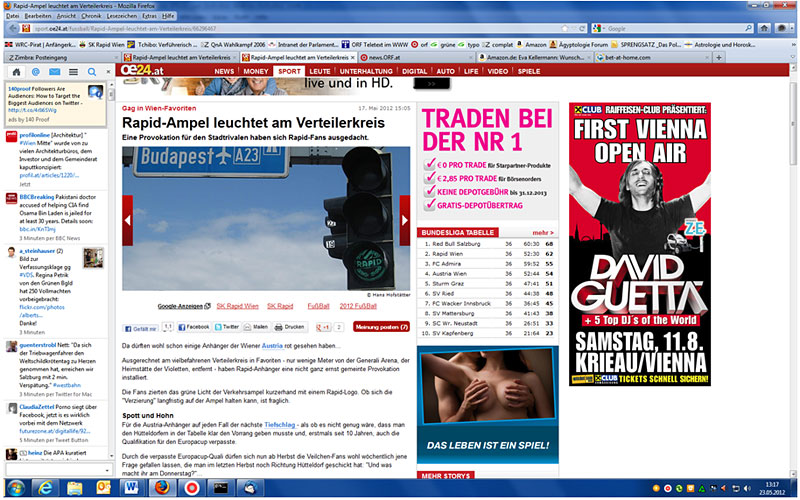800x500 pixels.
Task: Click the Tiefschlag link in article
Action: [x=279, y=424]
